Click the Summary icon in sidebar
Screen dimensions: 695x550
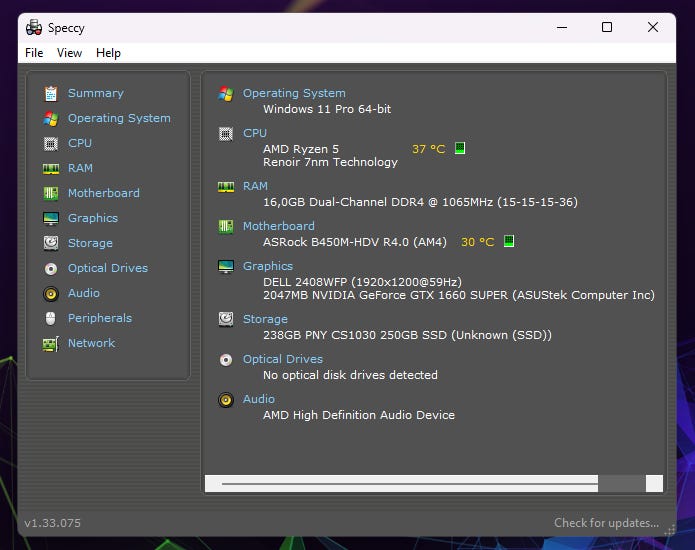(50, 93)
